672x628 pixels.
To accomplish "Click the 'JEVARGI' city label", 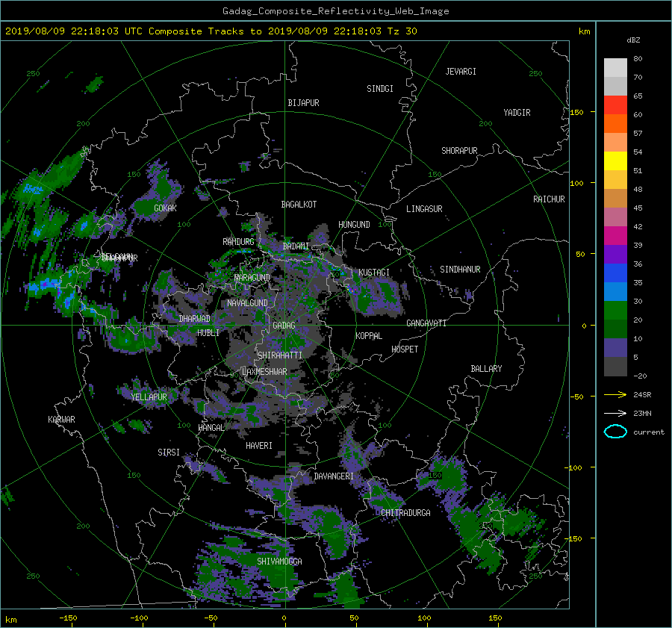I will point(461,72).
